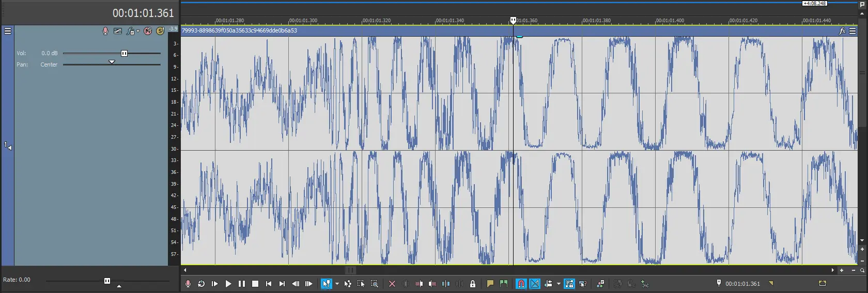Open the Auto Ripple mode dropdown arrow

pos(559,284)
